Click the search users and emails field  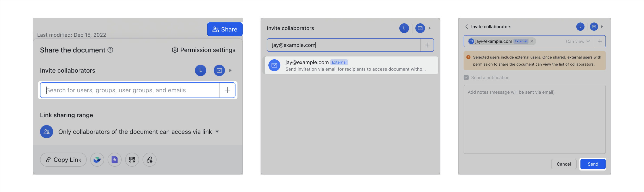click(x=130, y=90)
